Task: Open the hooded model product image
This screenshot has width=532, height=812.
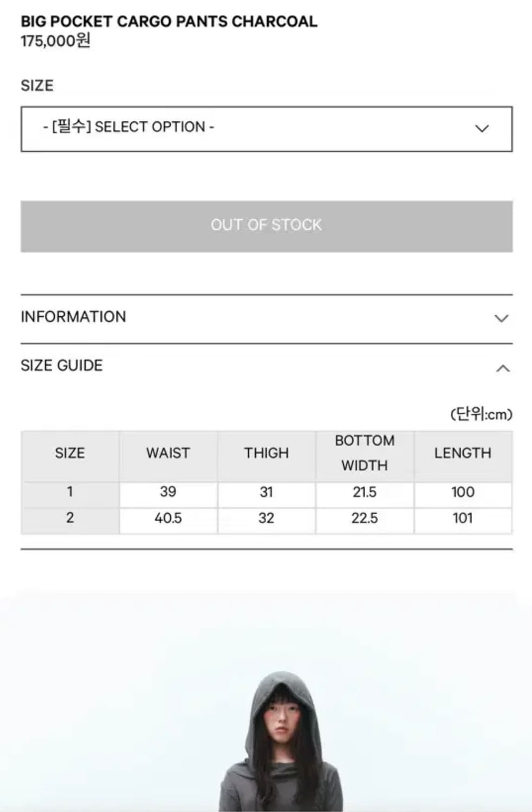Action: click(280, 742)
